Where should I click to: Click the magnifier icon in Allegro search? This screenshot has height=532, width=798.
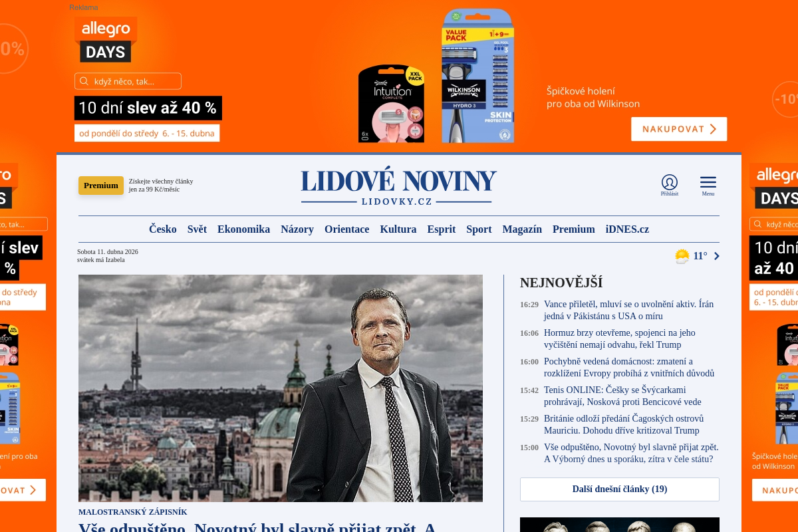click(x=84, y=81)
